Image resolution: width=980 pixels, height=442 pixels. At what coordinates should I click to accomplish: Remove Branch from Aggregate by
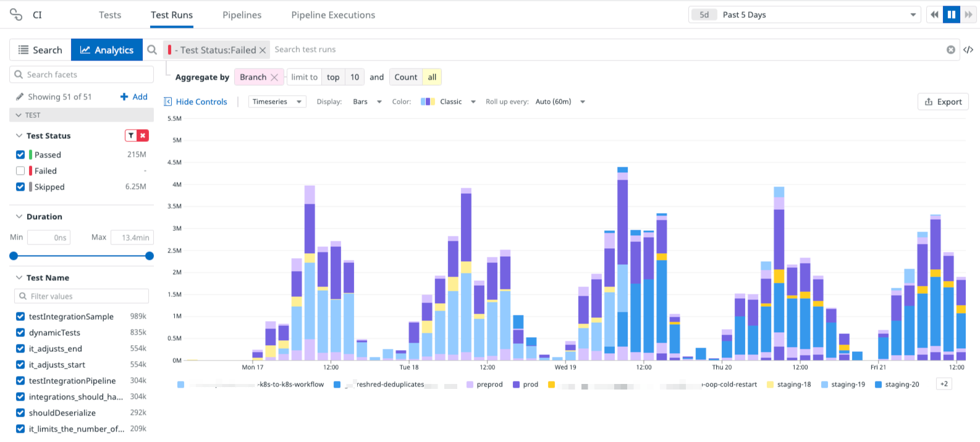coord(274,77)
